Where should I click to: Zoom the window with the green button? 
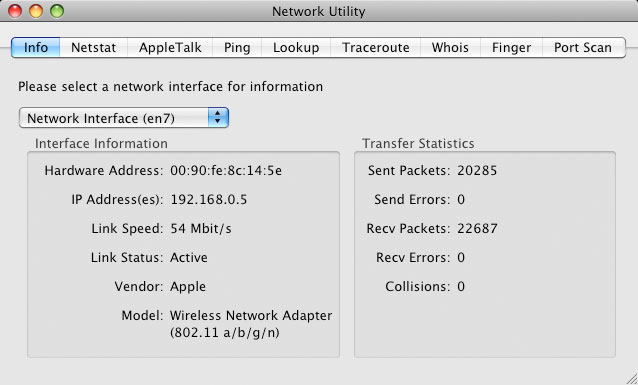57,11
